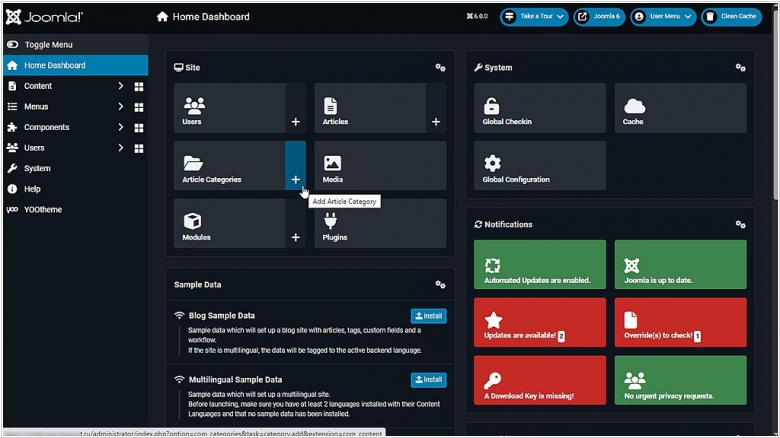Toggle Menu switch in sidebar

tap(14, 45)
